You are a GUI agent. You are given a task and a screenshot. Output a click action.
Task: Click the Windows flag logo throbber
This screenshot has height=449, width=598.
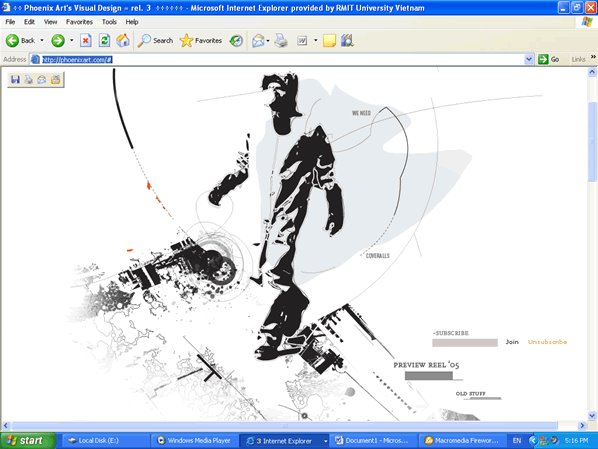[x=587, y=22]
